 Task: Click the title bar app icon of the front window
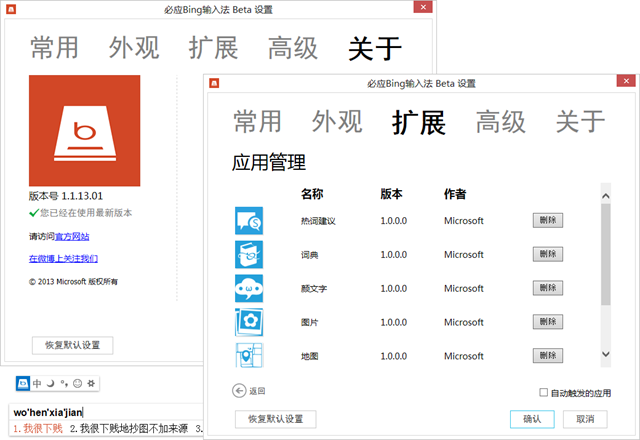(214, 83)
